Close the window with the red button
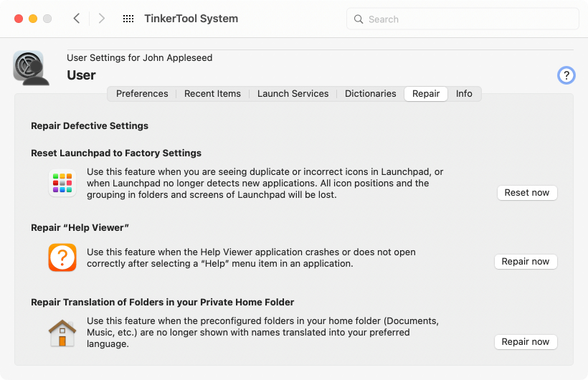Viewport: 588px width, 380px height. pyautogui.click(x=19, y=19)
